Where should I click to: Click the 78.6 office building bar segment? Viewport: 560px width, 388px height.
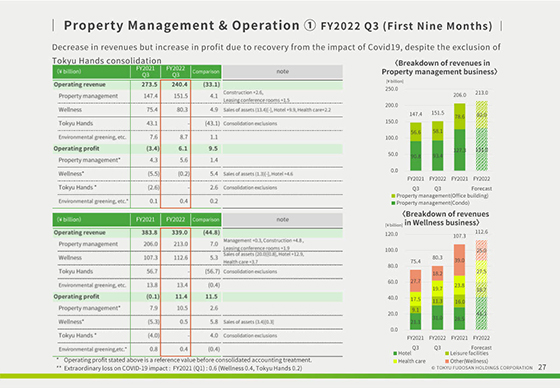(460, 116)
